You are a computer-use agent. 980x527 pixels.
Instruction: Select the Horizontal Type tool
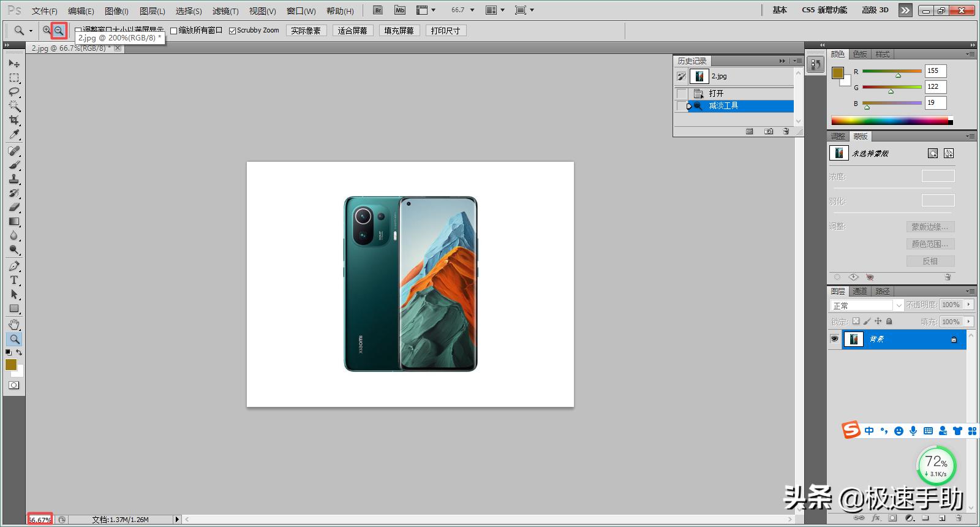(14, 280)
